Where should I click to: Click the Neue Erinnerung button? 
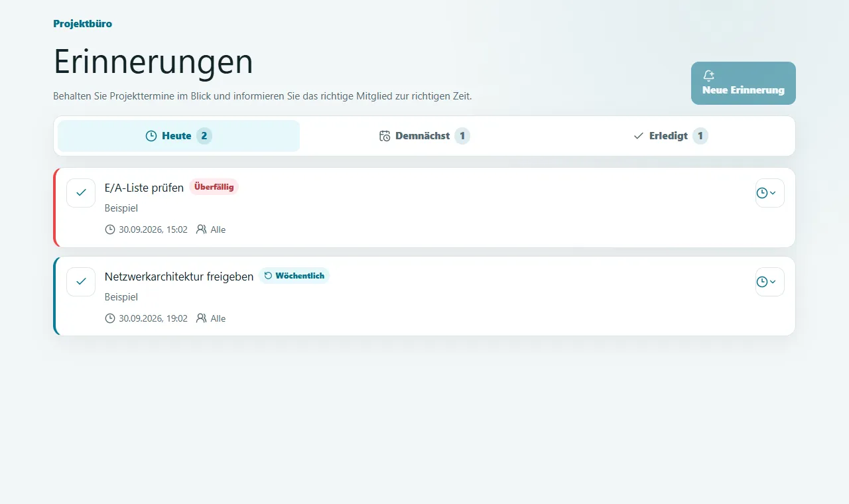point(743,83)
